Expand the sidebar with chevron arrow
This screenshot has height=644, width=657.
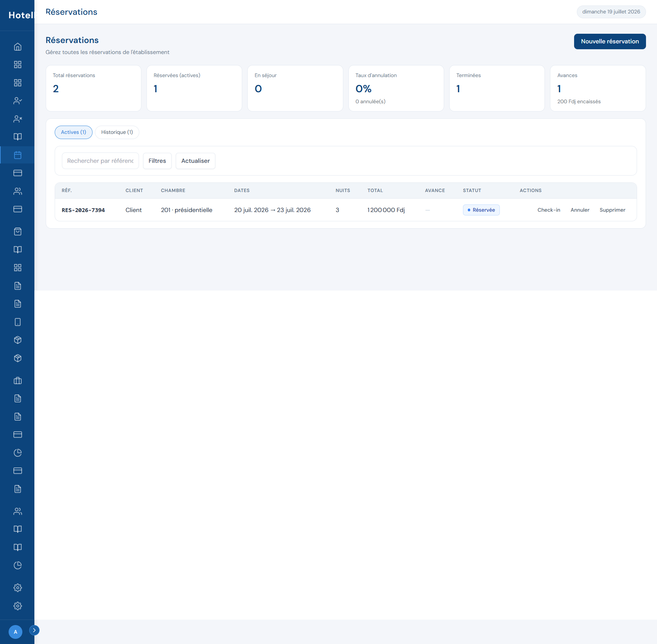(x=34, y=630)
